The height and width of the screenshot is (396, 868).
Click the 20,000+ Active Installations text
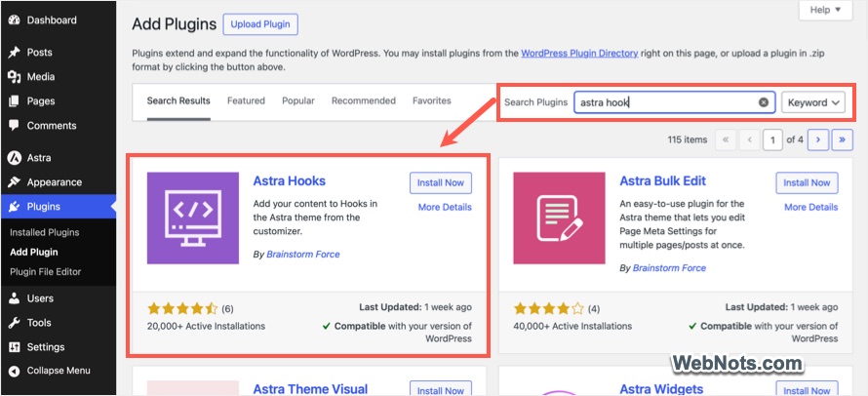pyautogui.click(x=206, y=326)
